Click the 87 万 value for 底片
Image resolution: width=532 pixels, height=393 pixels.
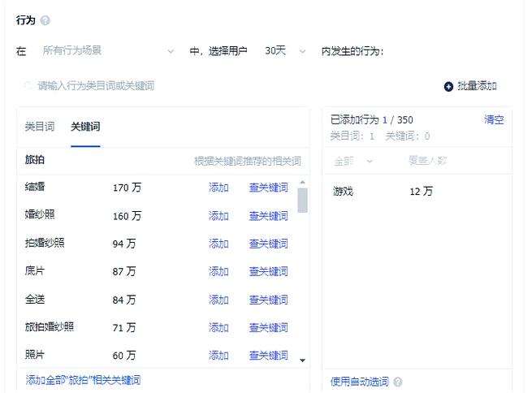tap(124, 271)
